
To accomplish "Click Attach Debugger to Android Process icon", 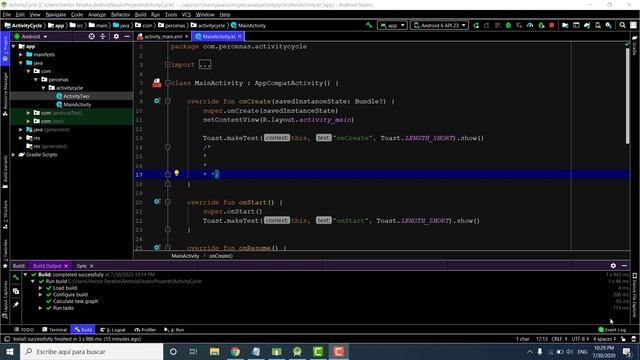I will (541, 25).
